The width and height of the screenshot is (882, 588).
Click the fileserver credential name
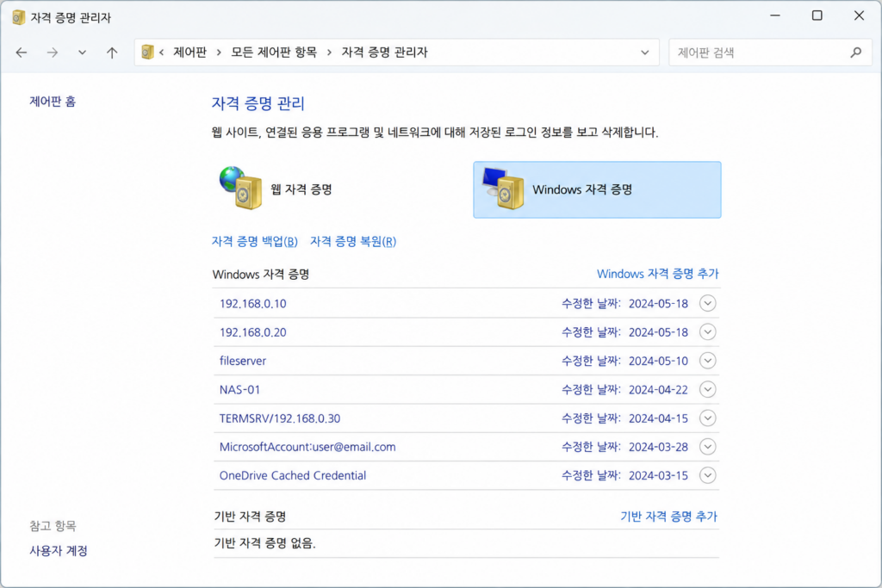(242, 361)
